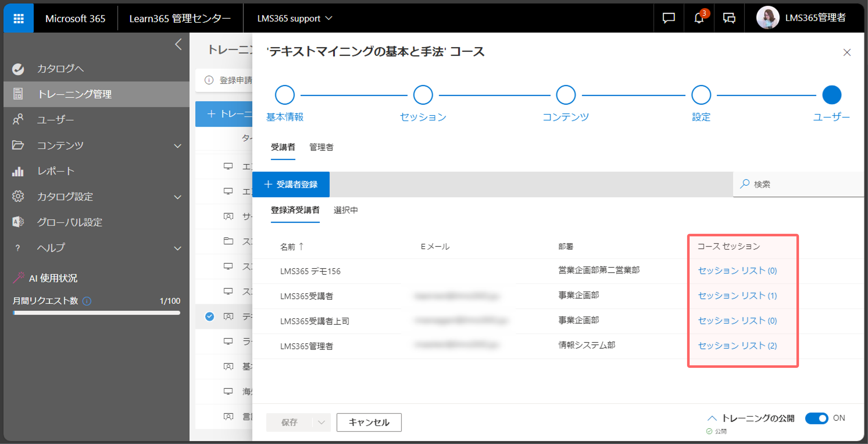Screen dimensions: 868x444
Task: Click the info icon next to 登録申請
Action: 209,80
